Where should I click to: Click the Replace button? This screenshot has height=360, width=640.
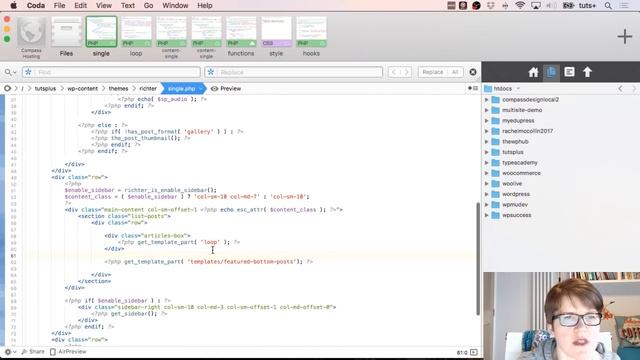click(x=433, y=72)
